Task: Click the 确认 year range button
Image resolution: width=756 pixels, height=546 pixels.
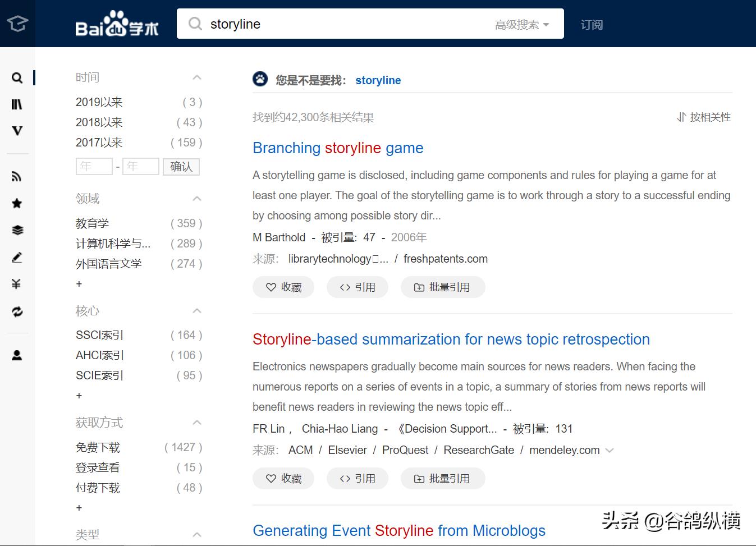Action: tap(181, 167)
